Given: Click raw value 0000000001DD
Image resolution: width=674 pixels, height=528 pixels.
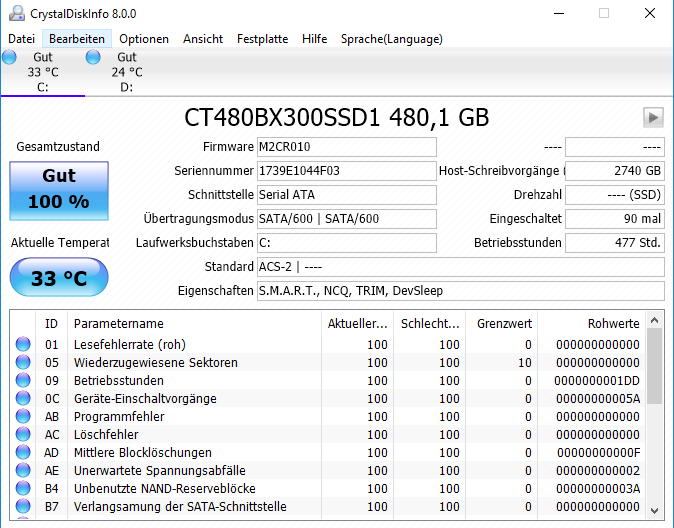Looking at the screenshot, I should click(597, 381).
